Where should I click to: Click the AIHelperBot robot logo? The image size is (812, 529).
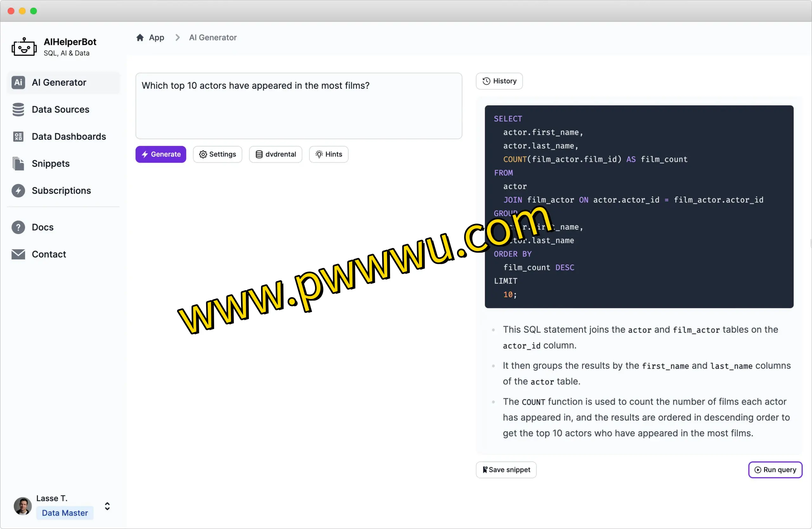tap(24, 47)
